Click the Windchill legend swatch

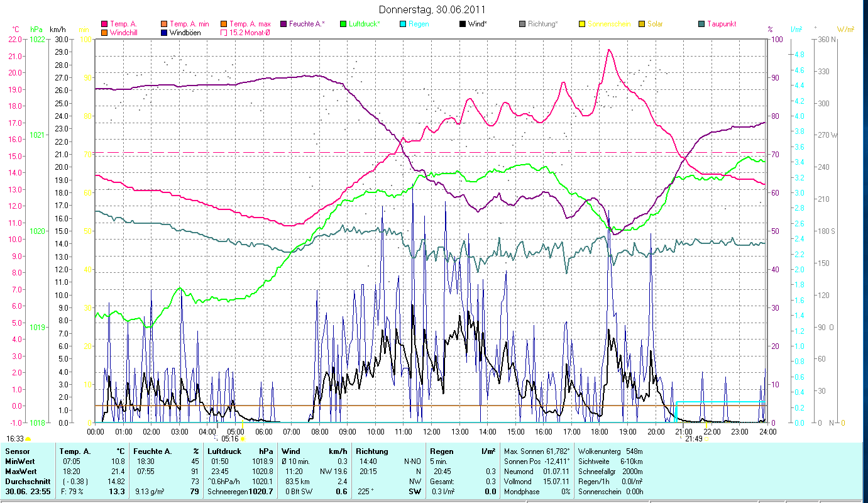pos(104,32)
